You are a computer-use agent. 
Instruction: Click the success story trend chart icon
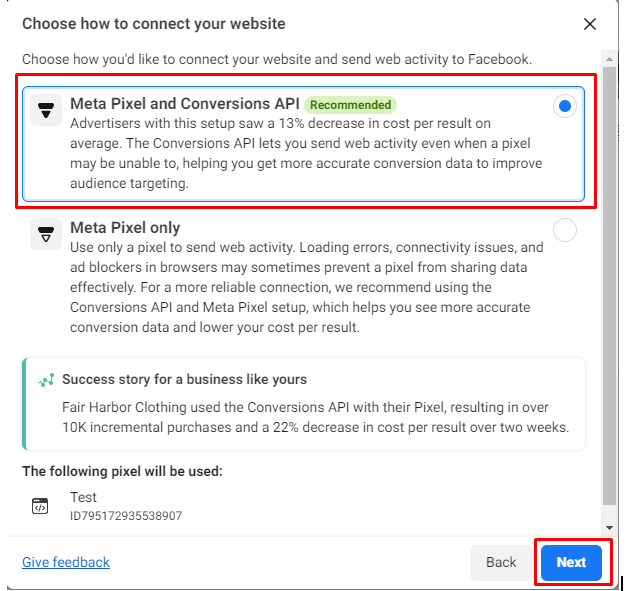46,380
